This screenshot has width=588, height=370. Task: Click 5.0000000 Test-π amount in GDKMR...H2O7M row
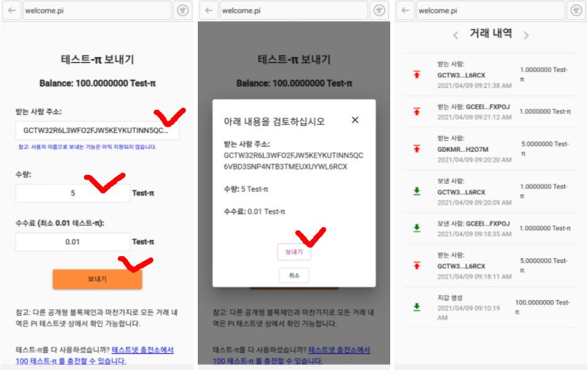pos(545,148)
